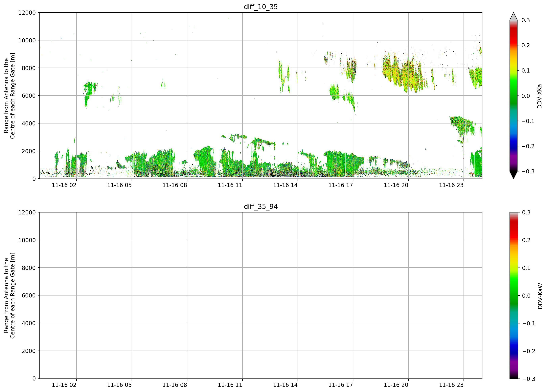The width and height of the screenshot is (547, 392).
Task: Click the 2000 y tick of diff_10_35 plot
Action: [29, 151]
